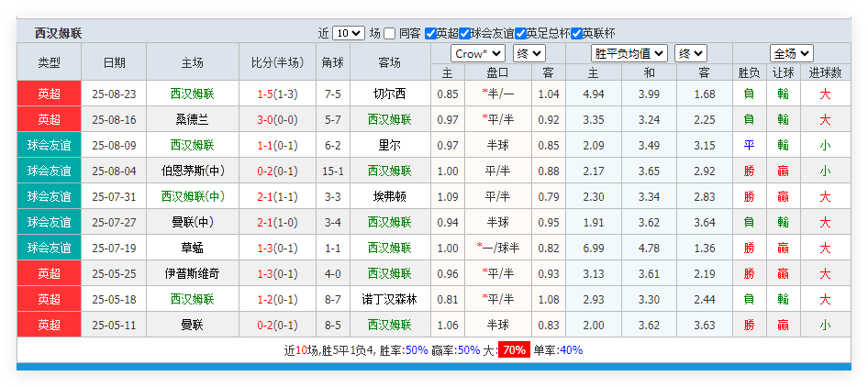Expand the Crow* bookmaker dropdown
868x387 pixels.
coord(478,54)
